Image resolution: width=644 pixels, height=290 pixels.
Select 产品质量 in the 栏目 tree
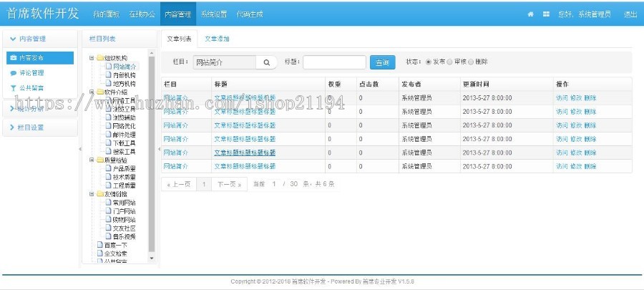click(124, 168)
